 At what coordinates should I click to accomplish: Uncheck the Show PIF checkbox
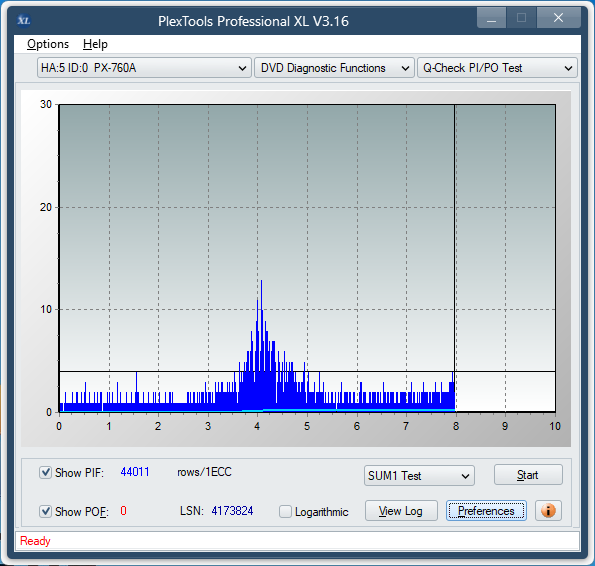(46, 473)
